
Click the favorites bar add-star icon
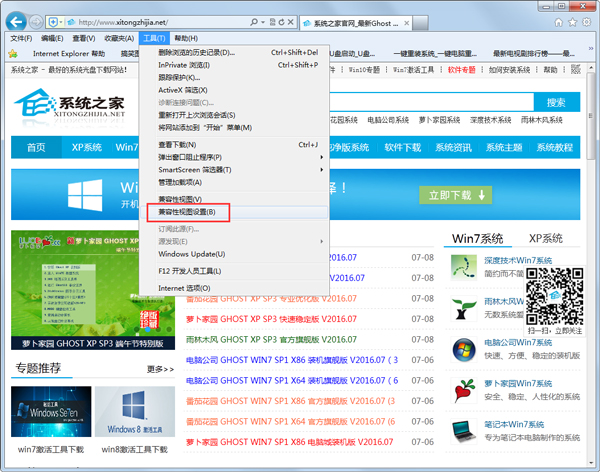13,54
